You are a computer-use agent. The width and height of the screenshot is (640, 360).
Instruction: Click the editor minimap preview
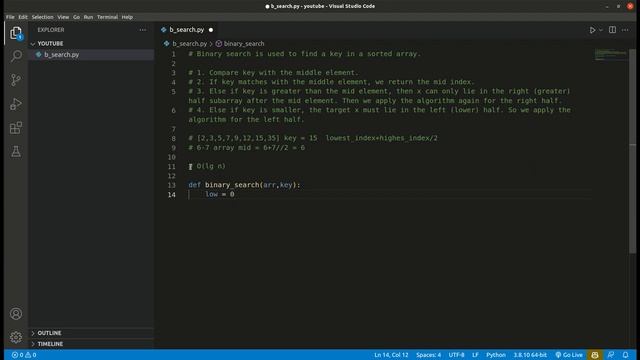click(x=611, y=55)
